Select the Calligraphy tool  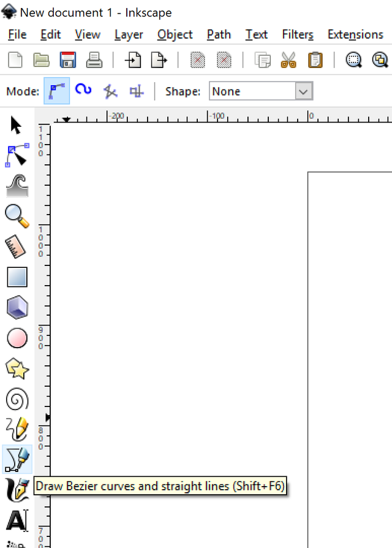coord(17,490)
